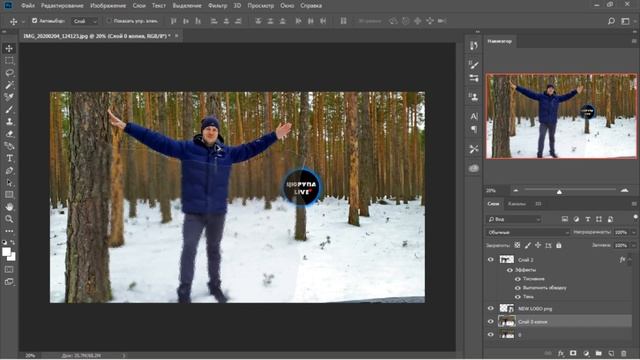Select the NEW LOGO png layer

click(x=558, y=309)
